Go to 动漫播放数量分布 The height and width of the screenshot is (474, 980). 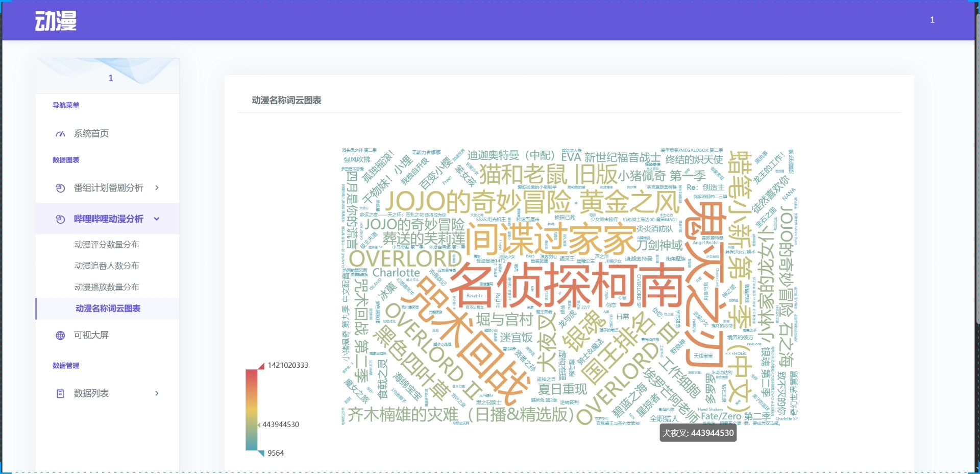pyautogui.click(x=107, y=287)
